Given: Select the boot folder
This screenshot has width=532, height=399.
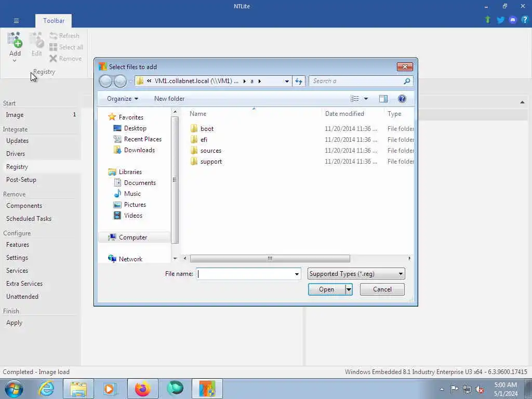Looking at the screenshot, I should (207, 129).
